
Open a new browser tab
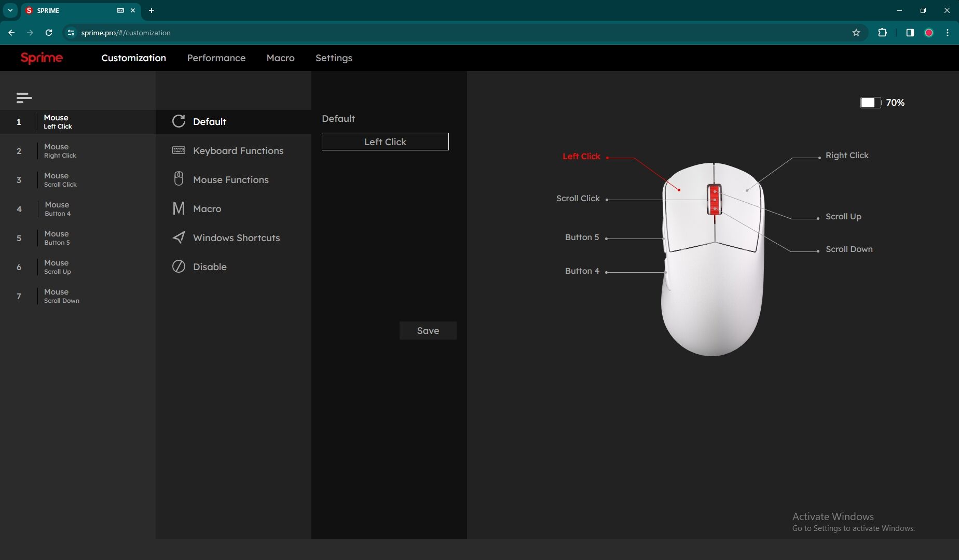[152, 10]
